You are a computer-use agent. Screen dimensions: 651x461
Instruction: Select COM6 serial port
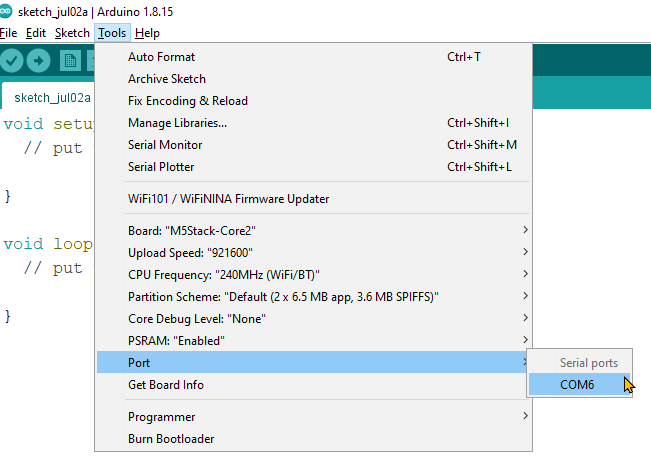click(580, 385)
